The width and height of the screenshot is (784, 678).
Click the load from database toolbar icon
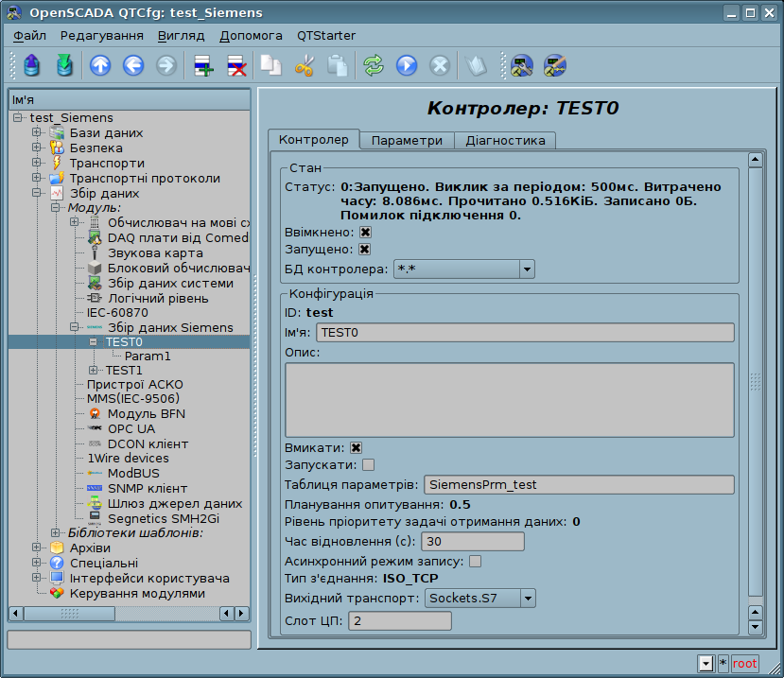pyautogui.click(x=32, y=65)
